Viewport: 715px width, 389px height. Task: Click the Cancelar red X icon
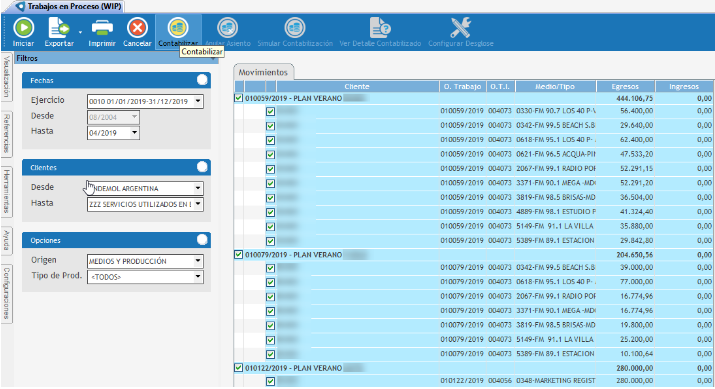tap(137, 28)
